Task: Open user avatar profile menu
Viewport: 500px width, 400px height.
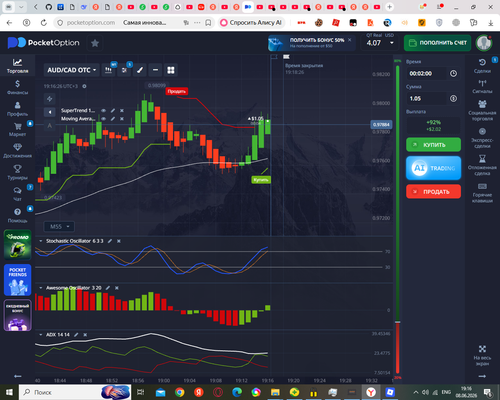Action: [484, 43]
